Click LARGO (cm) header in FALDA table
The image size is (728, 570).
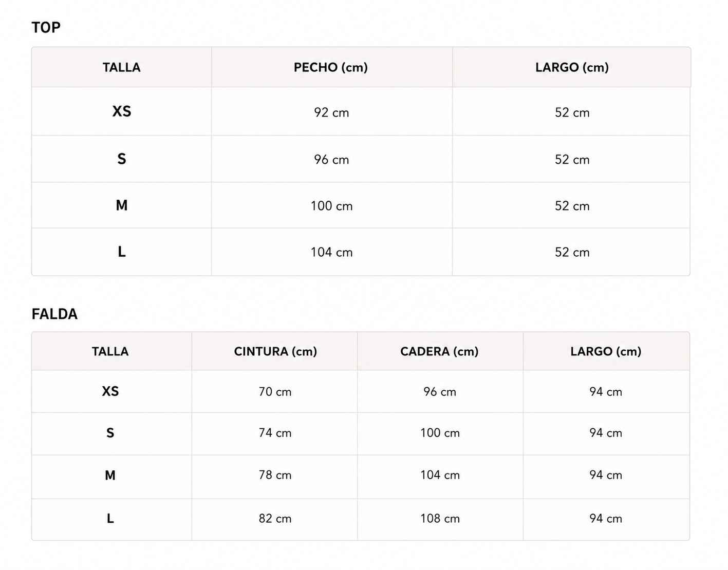(606, 351)
